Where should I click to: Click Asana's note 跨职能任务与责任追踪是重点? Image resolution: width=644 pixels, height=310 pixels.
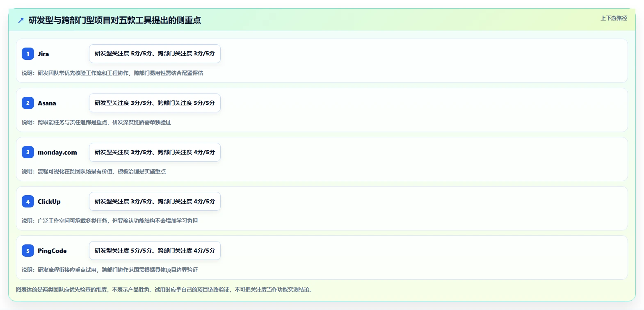96,122
